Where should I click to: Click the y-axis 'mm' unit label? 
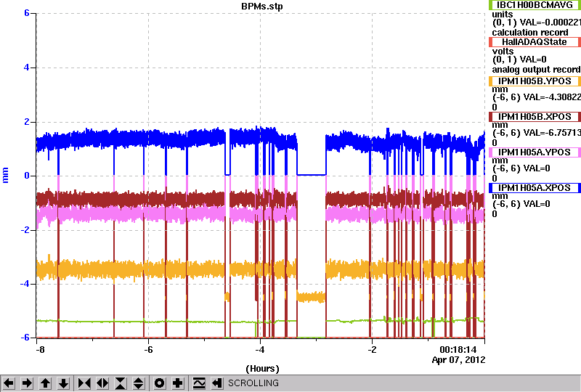pyautogui.click(x=5, y=175)
